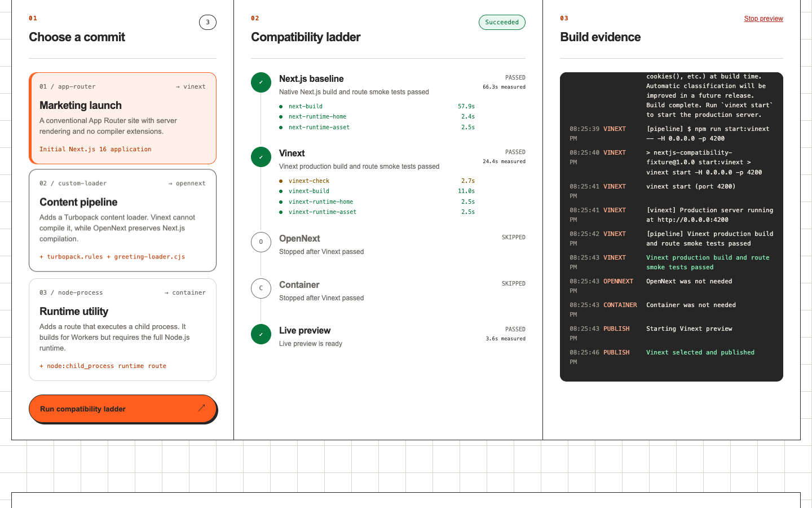
Task: Click the SKIPPED status beside Container
Action: [x=514, y=284]
